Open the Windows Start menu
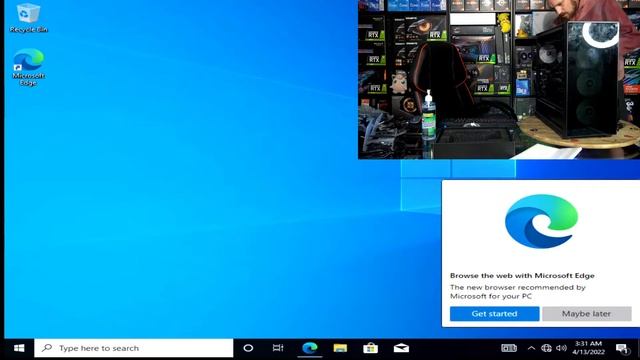The width and height of the screenshot is (640, 360). click(19, 348)
